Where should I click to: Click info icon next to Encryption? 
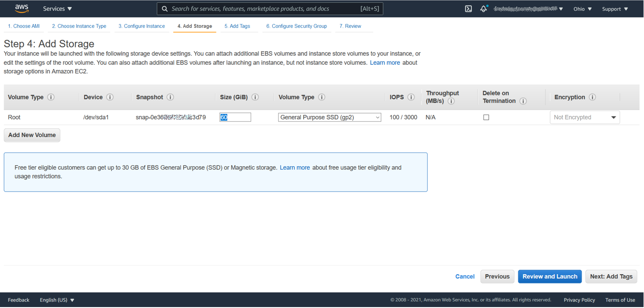pos(592,97)
